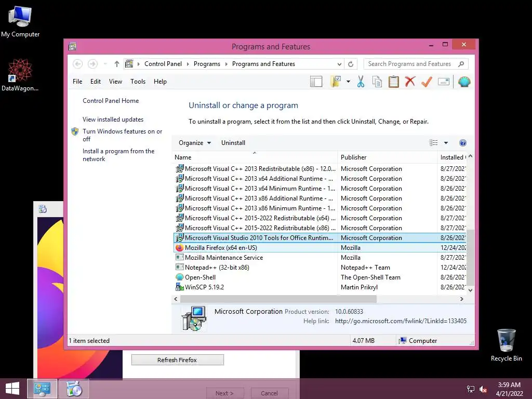The height and width of the screenshot is (399, 532).
Task: Open the File menu
Action: (x=77, y=82)
